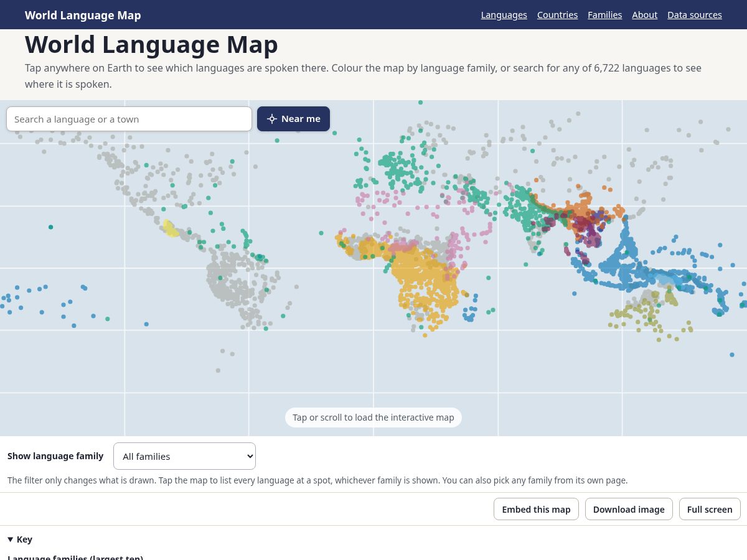The width and height of the screenshot is (747, 560).
Task: Open the Families nav link
Action: point(605,15)
